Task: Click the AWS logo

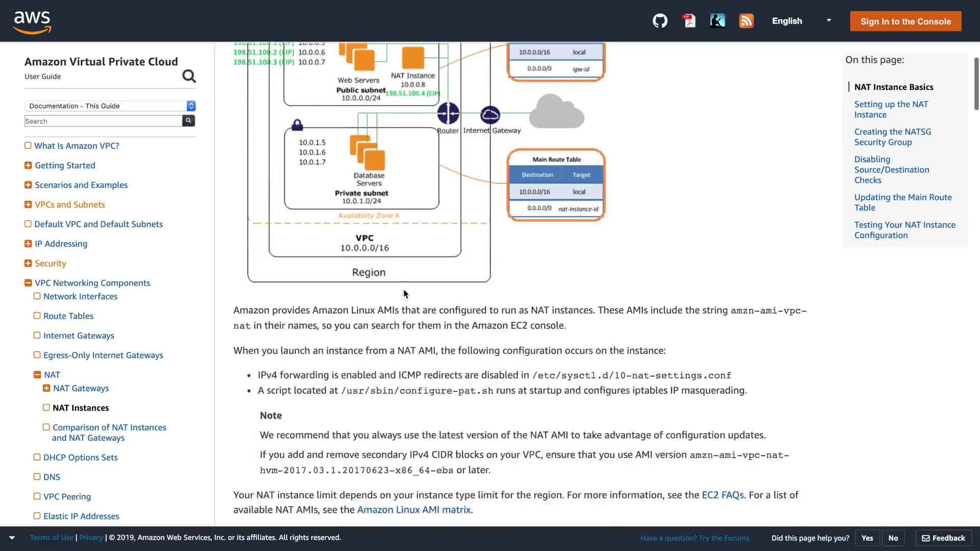Action: [32, 21]
